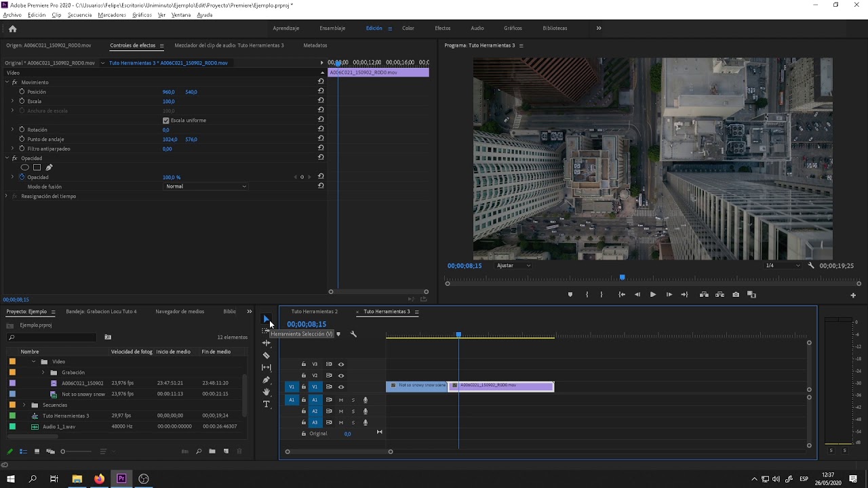This screenshot has width=868, height=488.
Task: Click the Export Frame camera icon
Action: point(736,295)
